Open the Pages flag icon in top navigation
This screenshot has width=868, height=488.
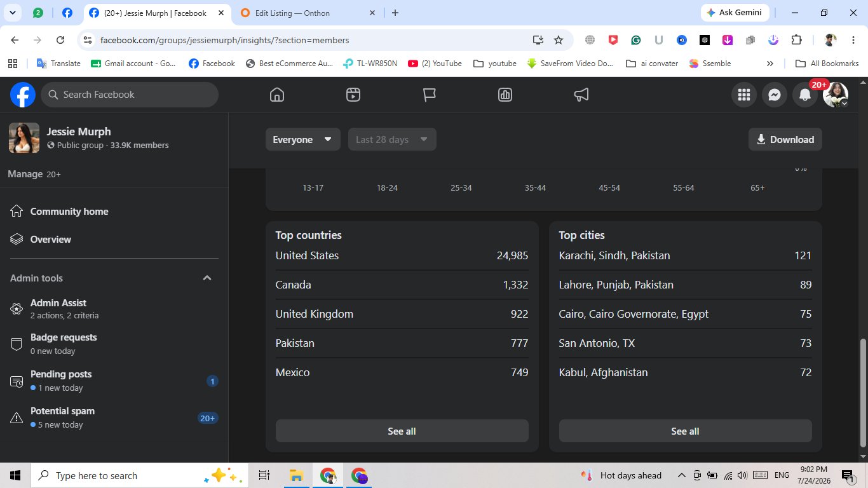click(430, 95)
